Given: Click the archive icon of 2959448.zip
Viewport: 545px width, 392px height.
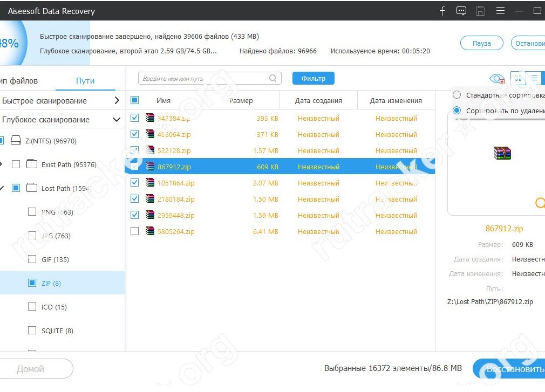Looking at the screenshot, I should pyautogui.click(x=150, y=215).
